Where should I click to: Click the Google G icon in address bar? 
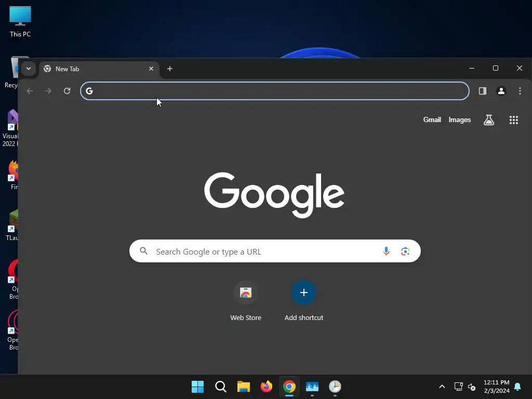89,91
